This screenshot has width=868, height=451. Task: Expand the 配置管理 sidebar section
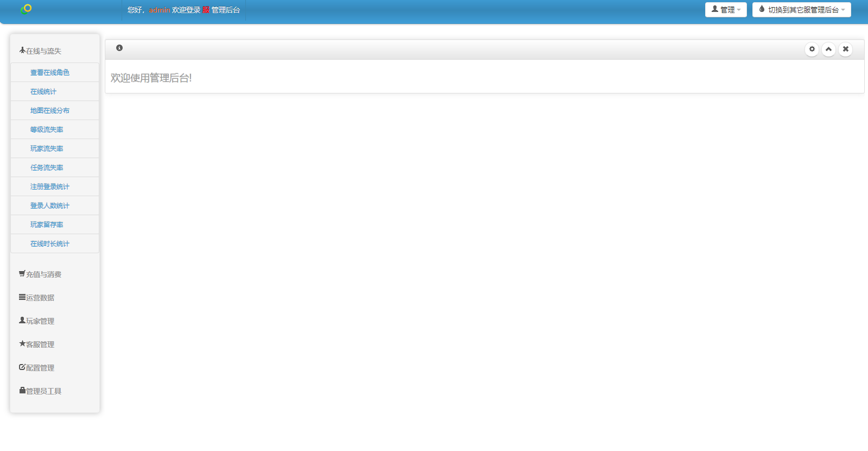(x=36, y=367)
